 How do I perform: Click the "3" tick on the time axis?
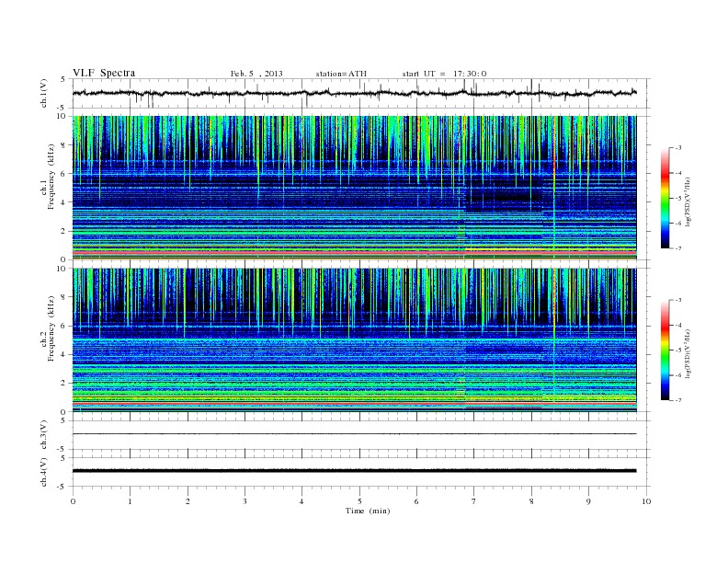pos(245,501)
